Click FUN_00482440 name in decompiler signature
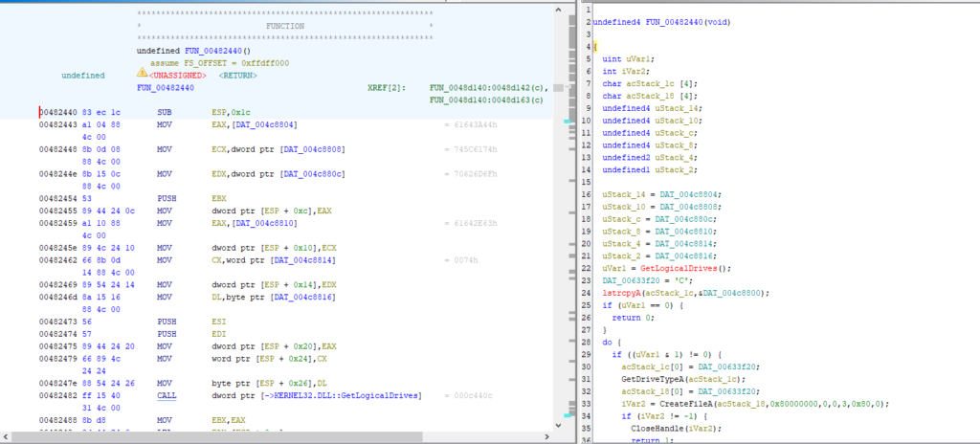 pyautogui.click(x=675, y=21)
